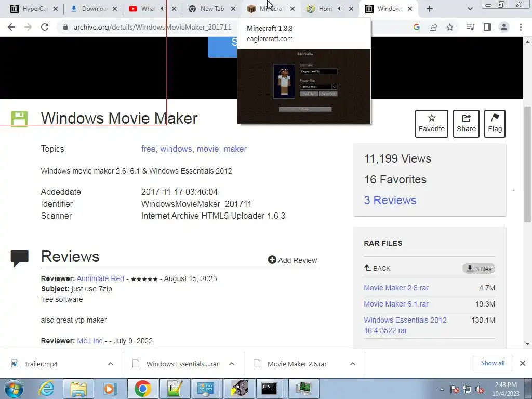Open the 'free' topic link
532x399 pixels.
[x=149, y=149]
